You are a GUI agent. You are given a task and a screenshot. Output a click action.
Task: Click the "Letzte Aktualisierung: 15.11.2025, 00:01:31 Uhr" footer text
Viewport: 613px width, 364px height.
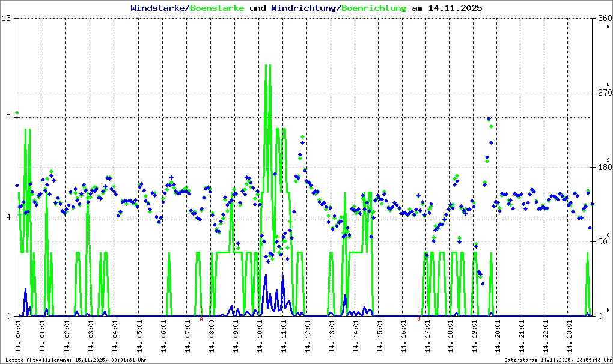(x=76, y=360)
